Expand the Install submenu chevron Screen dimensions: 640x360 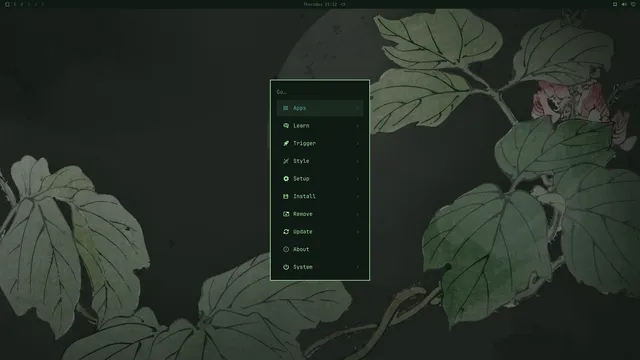[x=358, y=196]
